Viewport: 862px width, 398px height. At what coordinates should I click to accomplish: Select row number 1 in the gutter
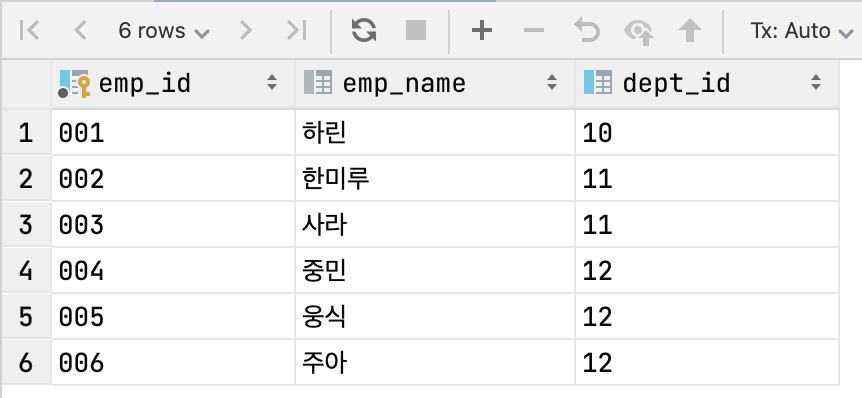tap(26, 132)
